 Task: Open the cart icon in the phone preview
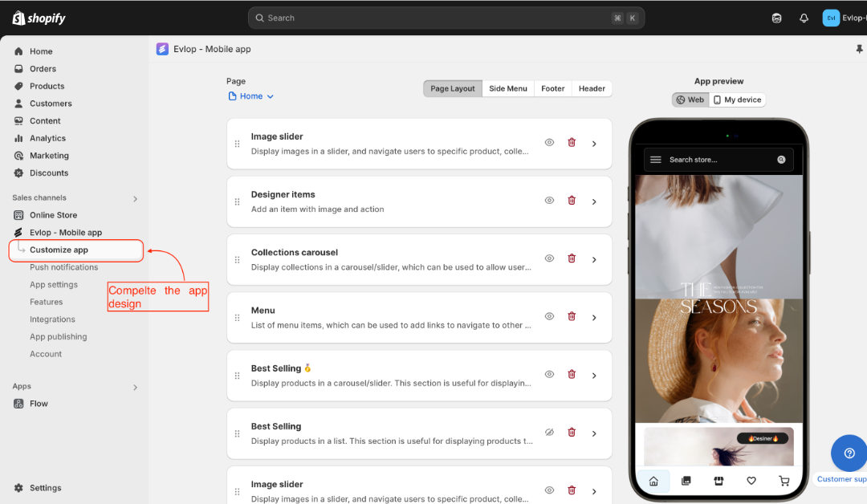[784, 480]
